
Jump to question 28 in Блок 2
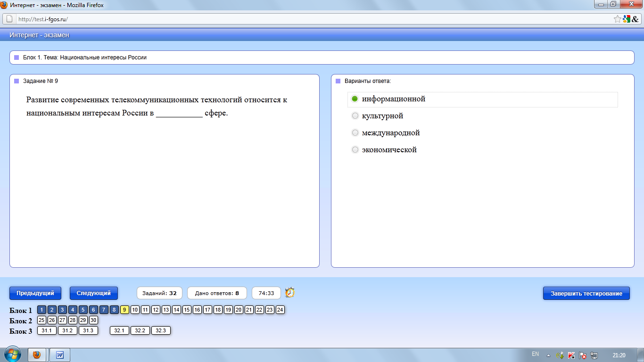click(73, 320)
